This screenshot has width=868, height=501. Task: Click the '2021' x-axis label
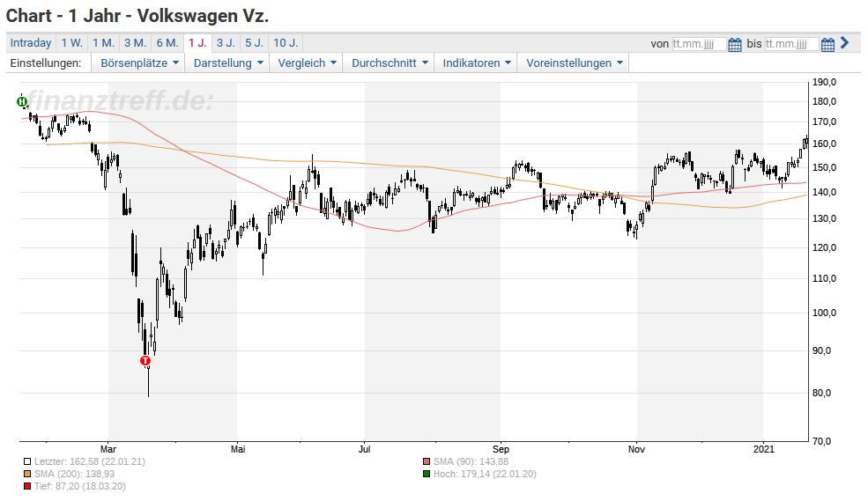(763, 449)
